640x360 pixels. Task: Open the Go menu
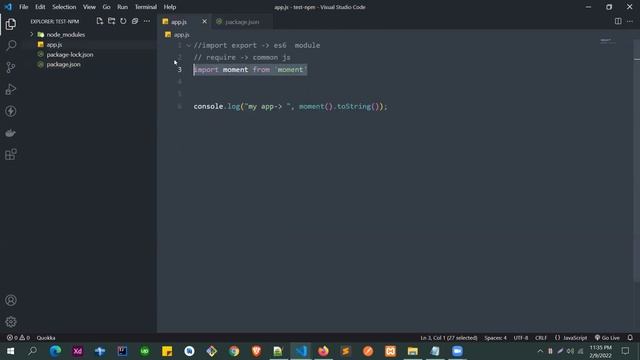click(107, 7)
